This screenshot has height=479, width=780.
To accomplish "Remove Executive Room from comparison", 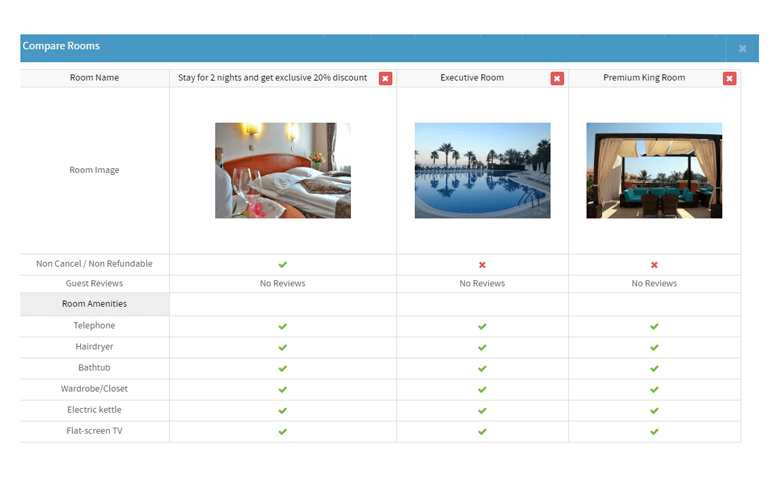I will pos(557,79).
